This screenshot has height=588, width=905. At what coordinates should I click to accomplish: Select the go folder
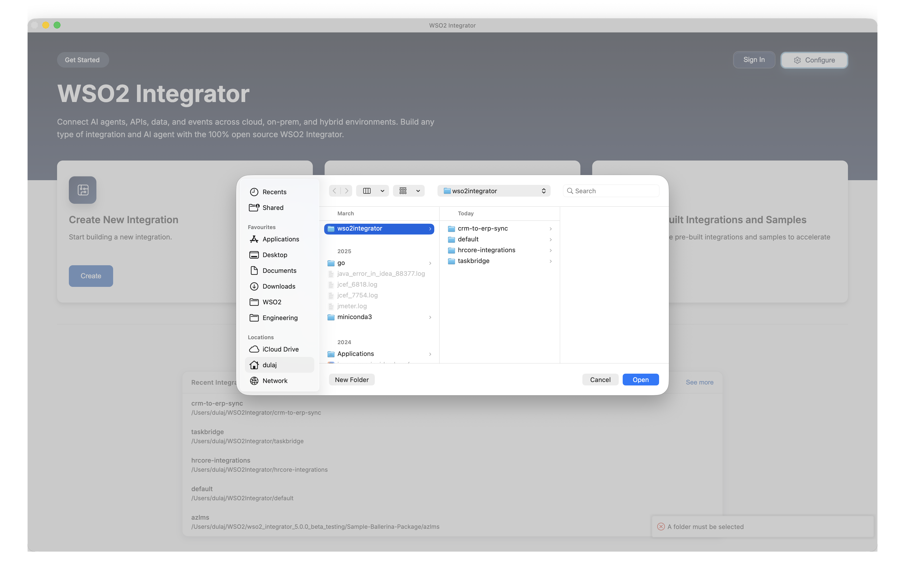click(x=379, y=263)
